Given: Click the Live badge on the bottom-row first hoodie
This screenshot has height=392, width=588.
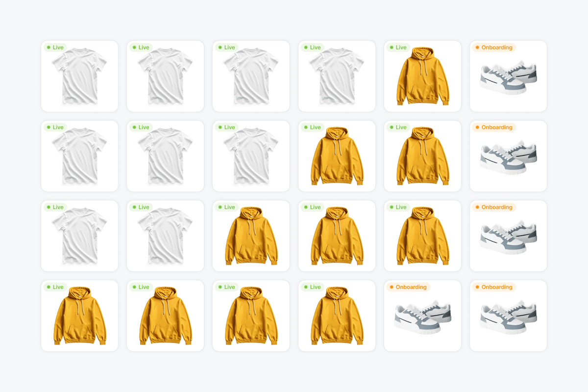Looking at the screenshot, I should [54, 287].
